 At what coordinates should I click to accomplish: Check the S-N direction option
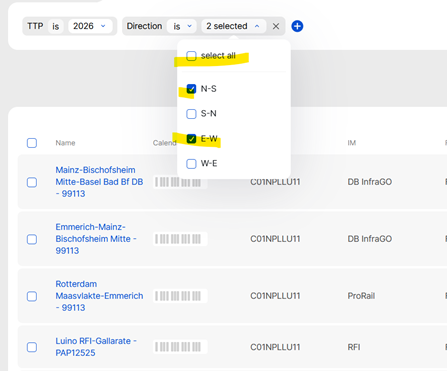click(x=191, y=114)
